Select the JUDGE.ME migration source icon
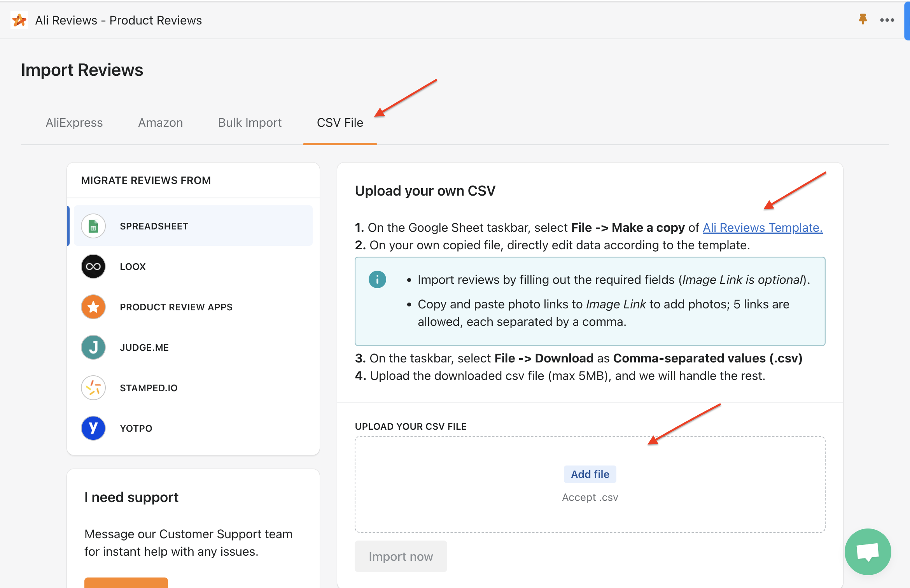910x588 pixels. 93,347
